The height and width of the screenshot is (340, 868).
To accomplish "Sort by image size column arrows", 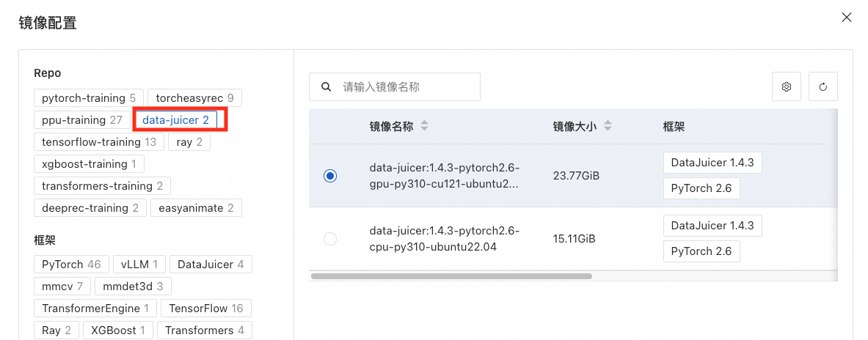I will pos(608,127).
